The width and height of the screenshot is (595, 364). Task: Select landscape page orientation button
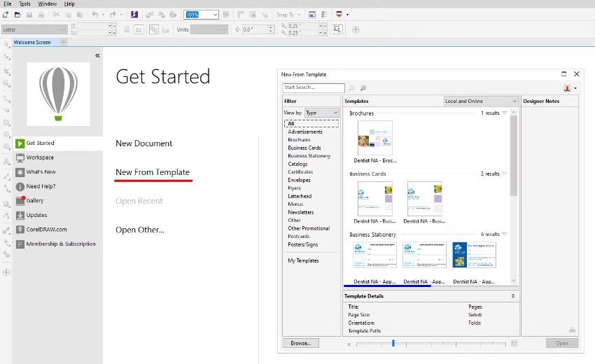139,29
